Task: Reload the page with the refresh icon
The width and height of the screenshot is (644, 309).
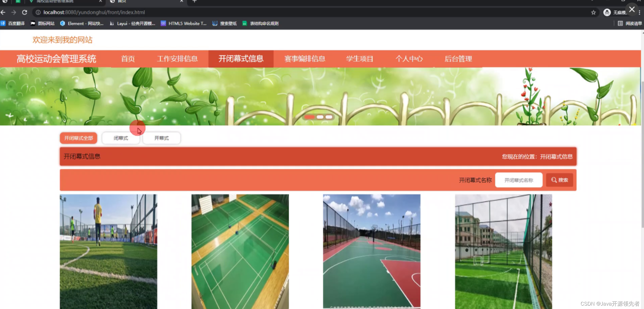Action: (25, 12)
